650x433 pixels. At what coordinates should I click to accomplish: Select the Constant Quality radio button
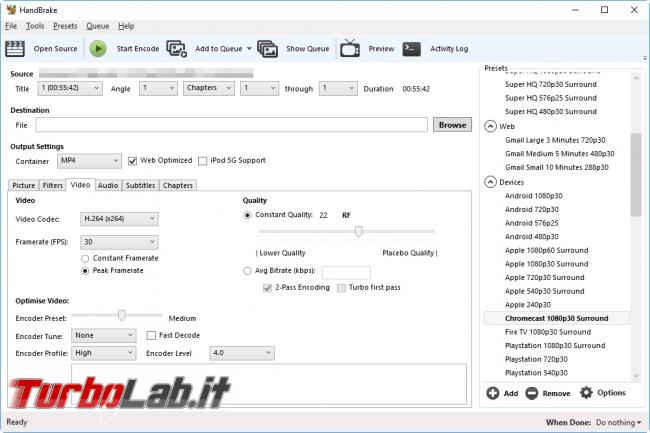(247, 215)
